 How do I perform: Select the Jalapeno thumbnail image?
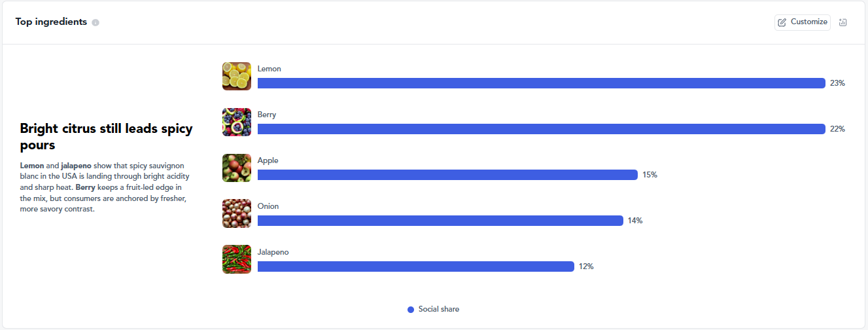[x=237, y=259]
